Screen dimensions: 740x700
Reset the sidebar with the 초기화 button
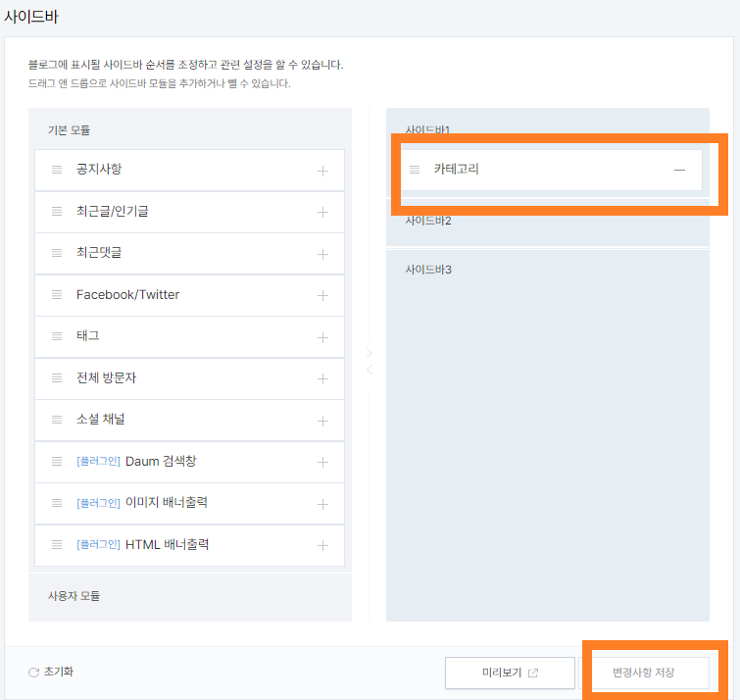[51, 672]
